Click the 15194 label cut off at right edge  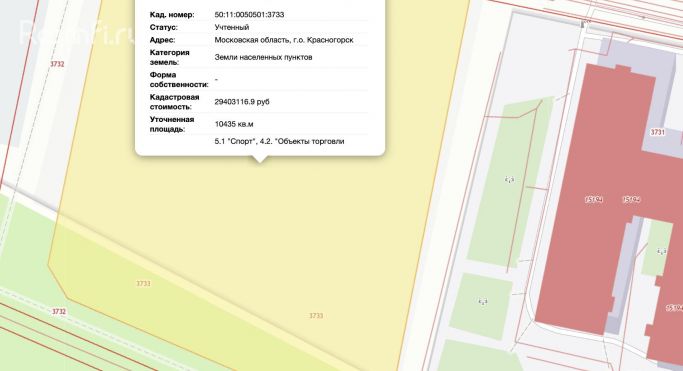[675, 308]
